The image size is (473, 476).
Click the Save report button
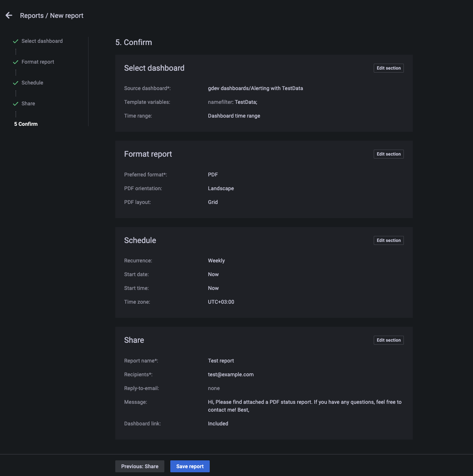(x=190, y=466)
